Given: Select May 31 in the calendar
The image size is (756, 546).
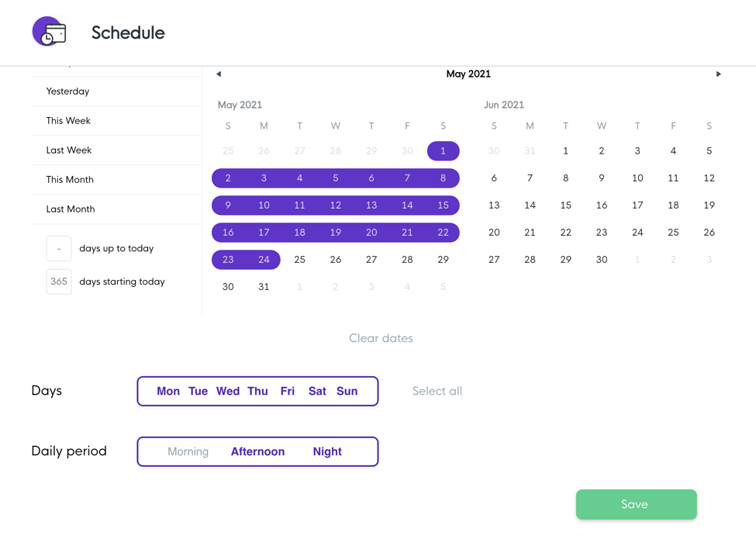Looking at the screenshot, I should (264, 286).
